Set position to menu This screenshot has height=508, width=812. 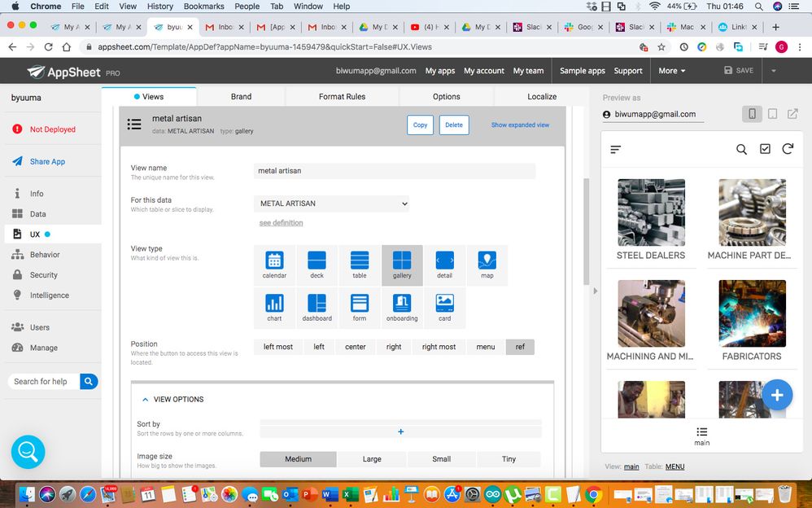pos(486,347)
